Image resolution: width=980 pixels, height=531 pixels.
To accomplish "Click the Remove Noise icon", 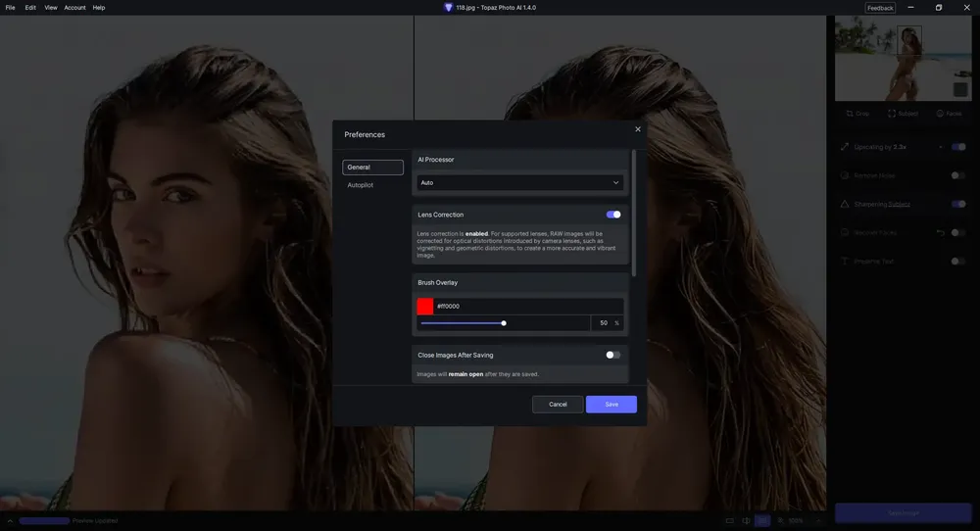I will point(845,175).
